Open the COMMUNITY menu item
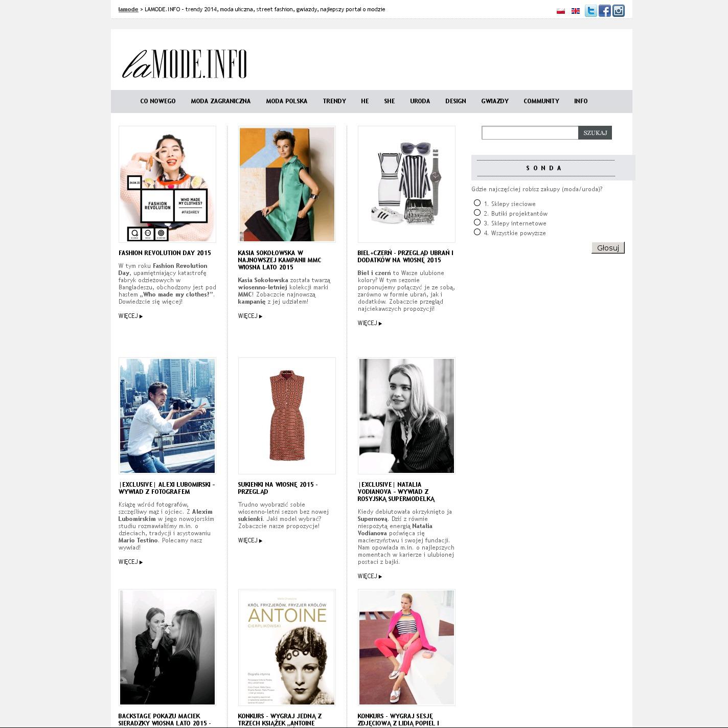Image resolution: width=728 pixels, height=728 pixels. point(541,101)
